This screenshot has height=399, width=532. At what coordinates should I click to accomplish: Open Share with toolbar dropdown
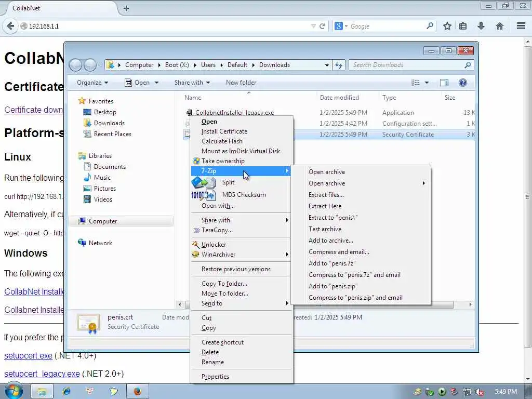[192, 83]
